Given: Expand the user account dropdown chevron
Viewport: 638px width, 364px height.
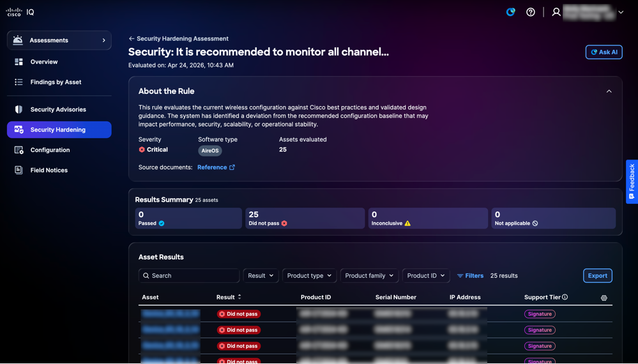Looking at the screenshot, I should click(x=621, y=12).
